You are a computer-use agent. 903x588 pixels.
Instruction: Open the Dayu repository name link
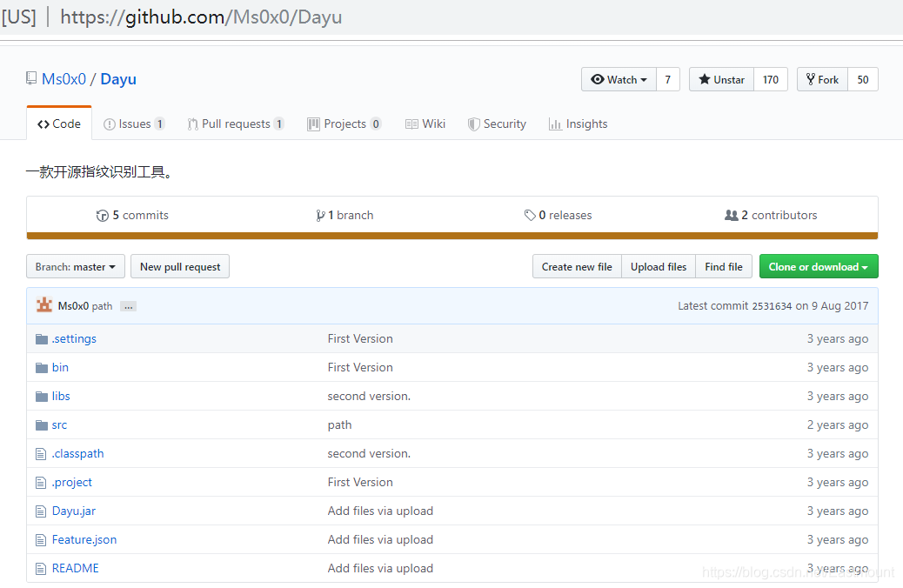pos(118,79)
